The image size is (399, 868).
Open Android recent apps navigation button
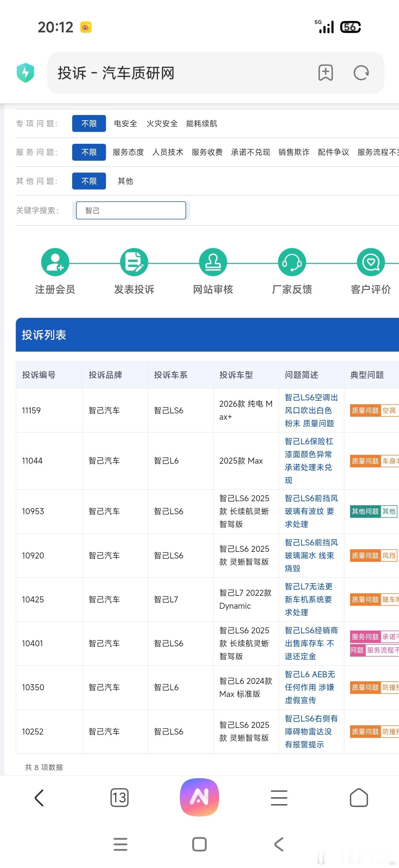pos(121,844)
